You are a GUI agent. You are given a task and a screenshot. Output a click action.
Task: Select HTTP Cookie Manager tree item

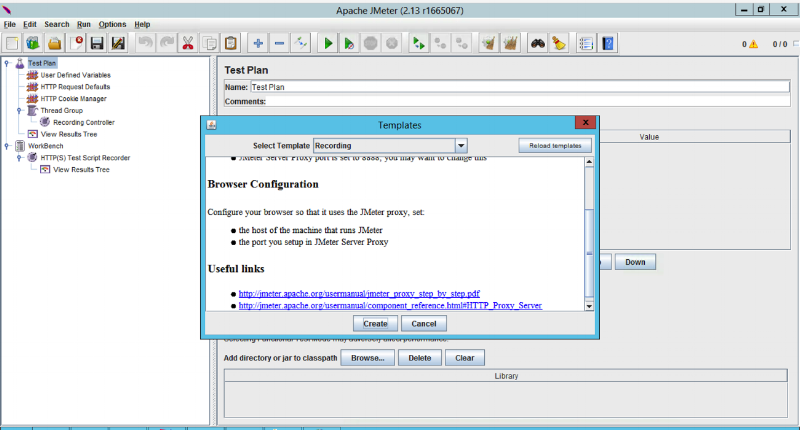(73, 98)
